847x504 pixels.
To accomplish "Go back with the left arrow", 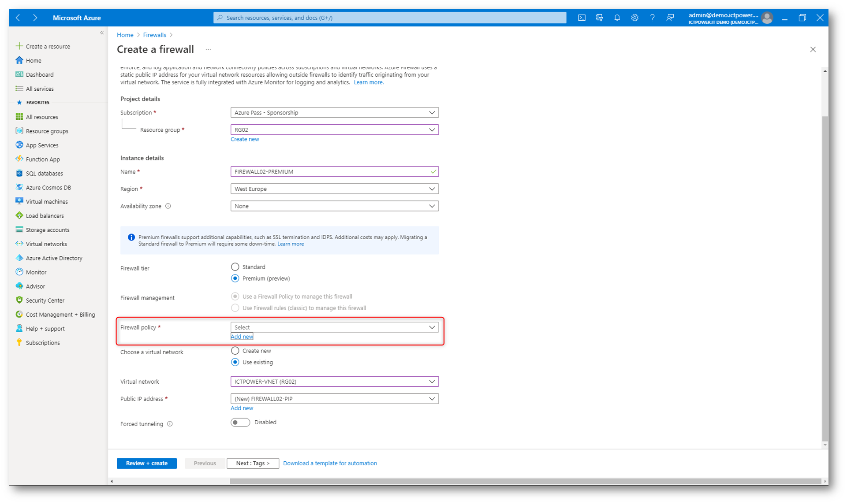I will pyautogui.click(x=18, y=18).
